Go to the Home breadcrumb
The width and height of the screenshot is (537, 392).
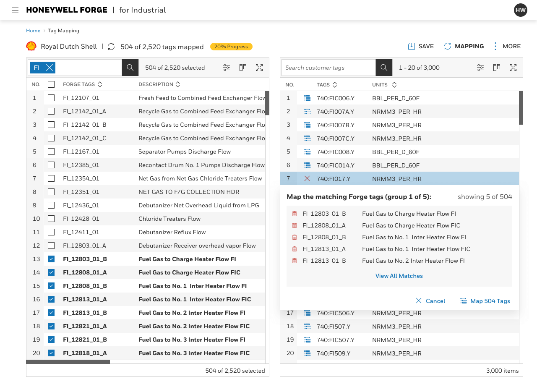33,31
